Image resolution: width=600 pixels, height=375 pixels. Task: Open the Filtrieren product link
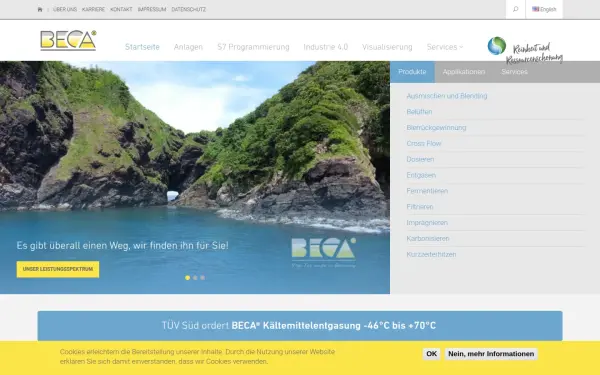(420, 207)
